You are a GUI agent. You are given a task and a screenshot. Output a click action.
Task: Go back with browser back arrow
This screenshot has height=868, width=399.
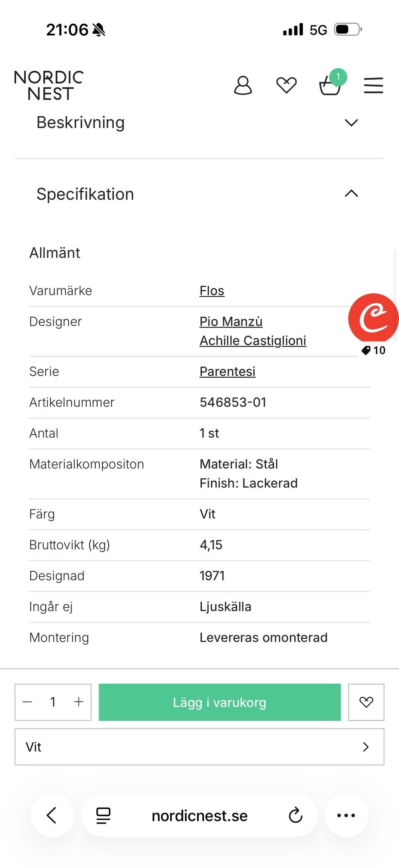pyautogui.click(x=52, y=815)
